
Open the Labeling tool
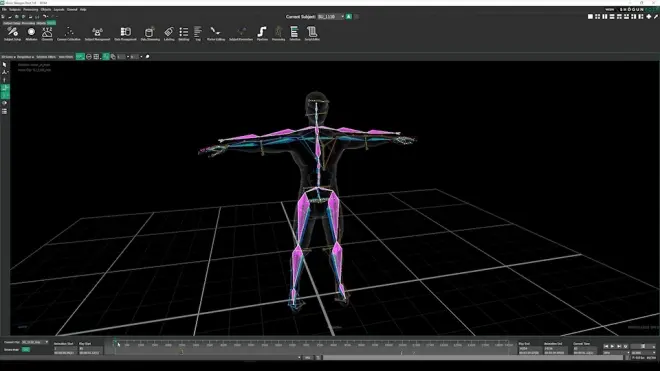[169, 34]
